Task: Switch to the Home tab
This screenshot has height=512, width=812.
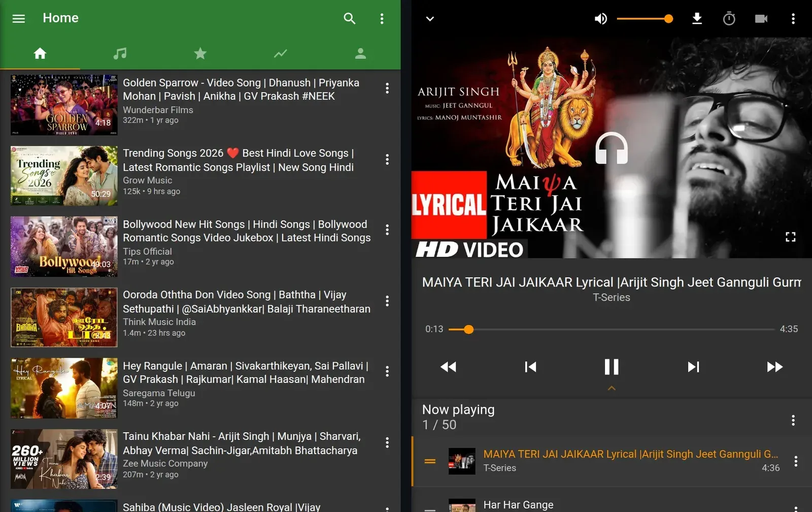Action: (40, 53)
